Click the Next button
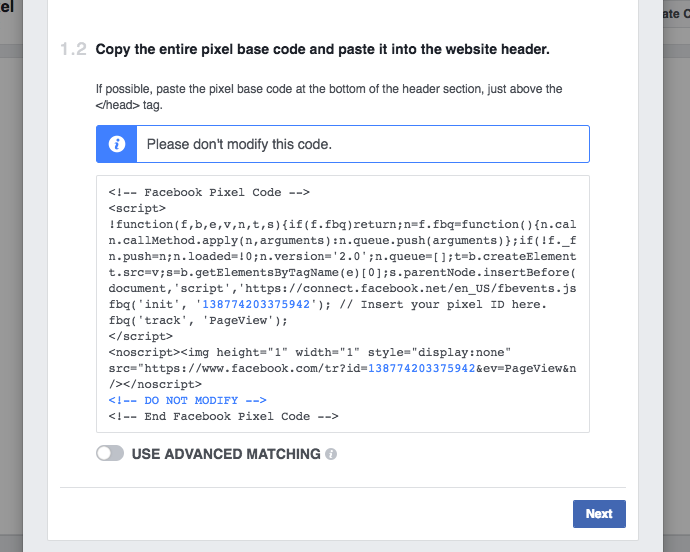Screen dimensions: 690x552 click(x=599, y=514)
